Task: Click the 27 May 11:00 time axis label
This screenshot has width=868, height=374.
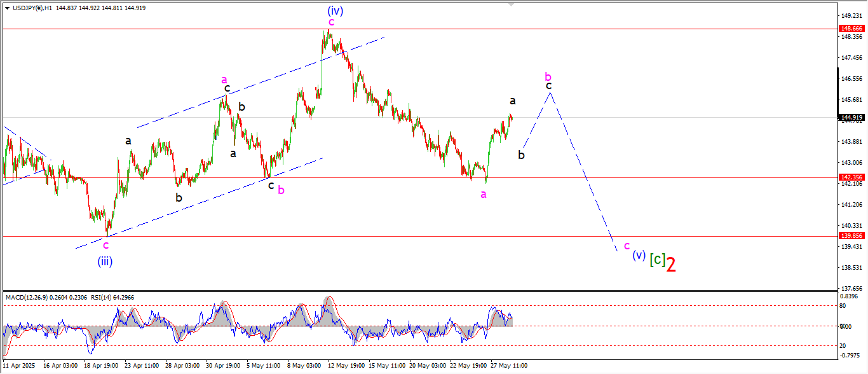Action: coord(507,366)
